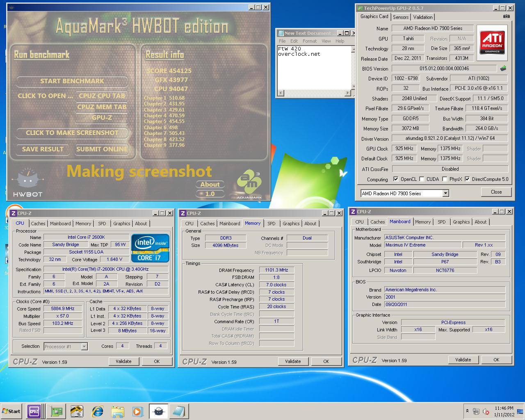525x420 pixels.
Task: Click CPUZ MEM TAB button
Action: click(102, 107)
